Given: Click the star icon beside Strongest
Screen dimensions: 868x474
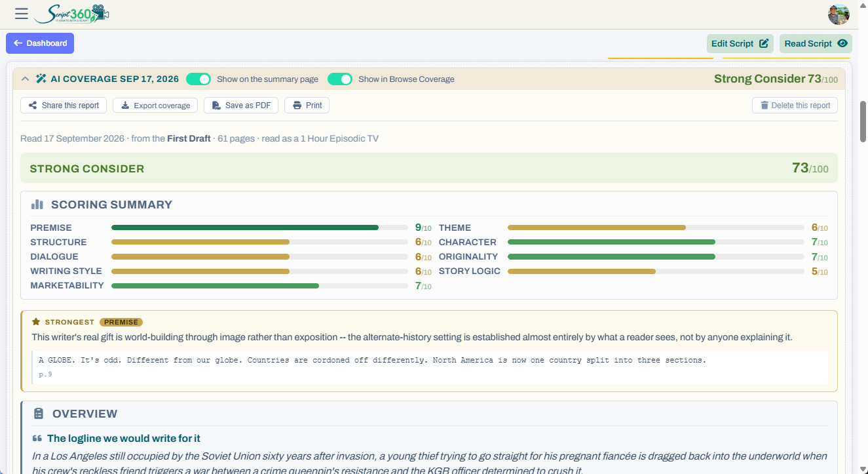Looking at the screenshot, I should coord(36,322).
